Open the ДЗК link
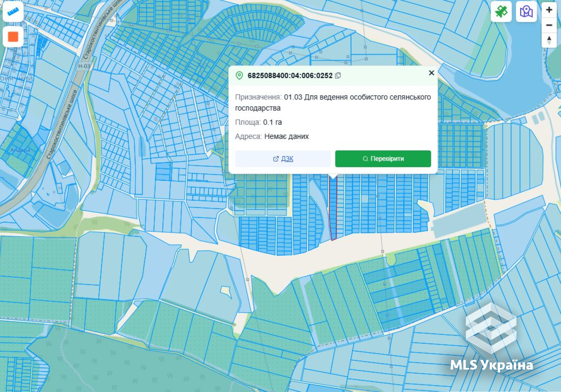The image size is (561, 392). 283,159
